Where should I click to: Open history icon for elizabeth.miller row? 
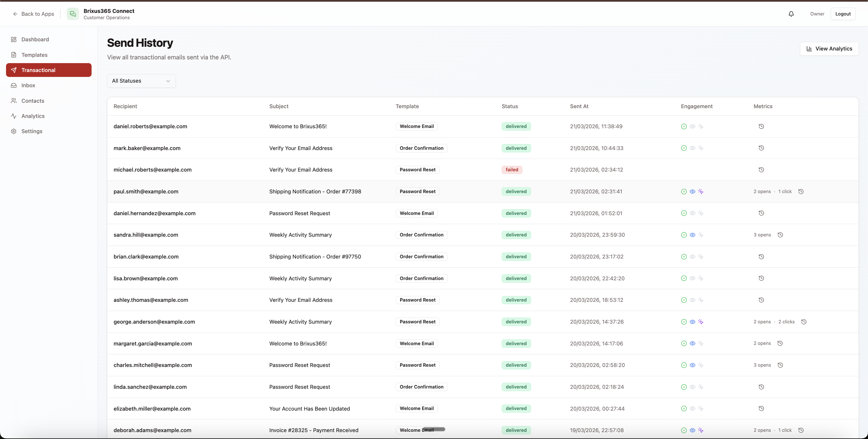tap(761, 408)
